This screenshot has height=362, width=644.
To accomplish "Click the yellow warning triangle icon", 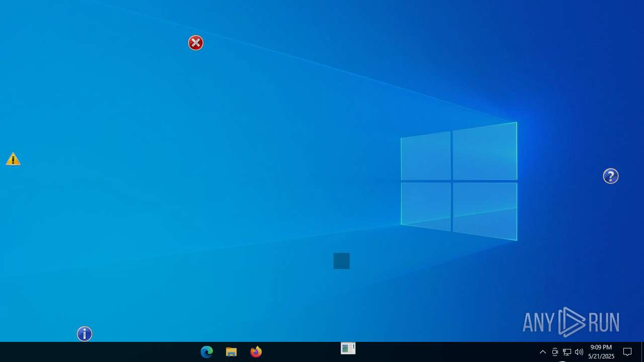I will click(x=13, y=159).
